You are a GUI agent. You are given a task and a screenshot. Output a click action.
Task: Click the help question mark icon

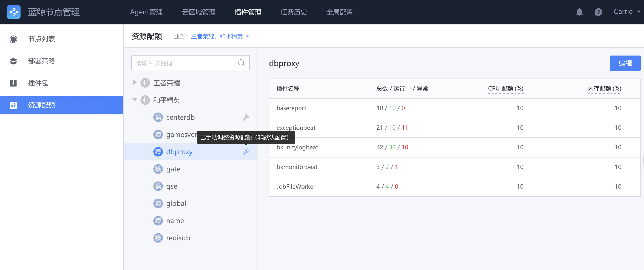(599, 12)
